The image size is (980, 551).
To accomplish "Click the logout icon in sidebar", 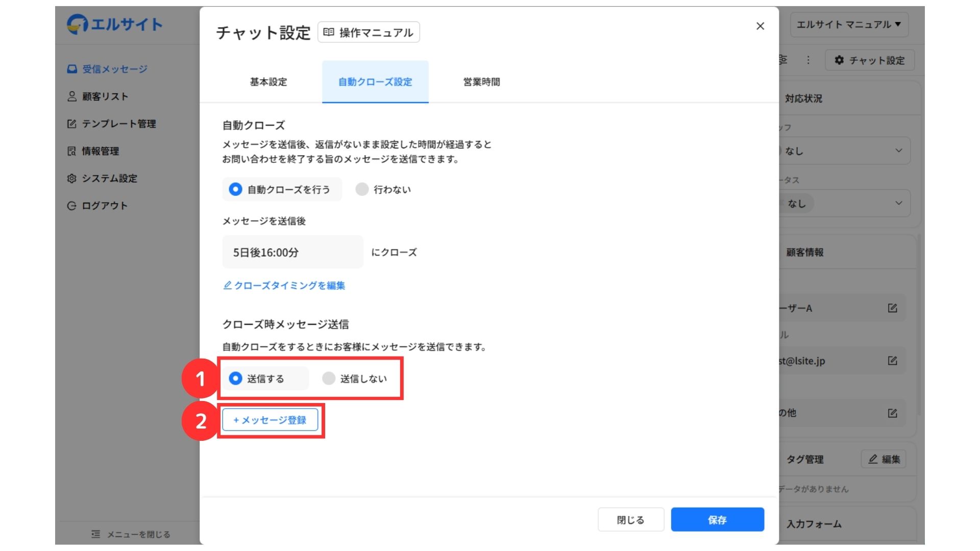I will tap(72, 206).
